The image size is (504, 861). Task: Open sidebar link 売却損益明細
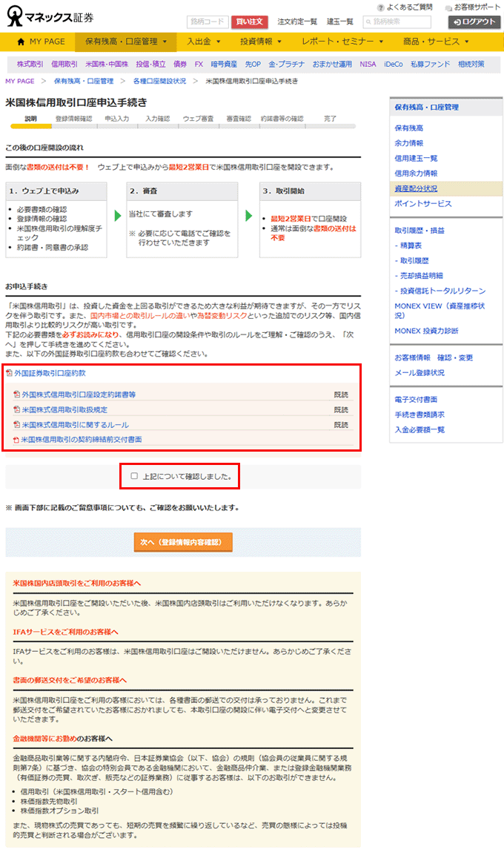419,276
